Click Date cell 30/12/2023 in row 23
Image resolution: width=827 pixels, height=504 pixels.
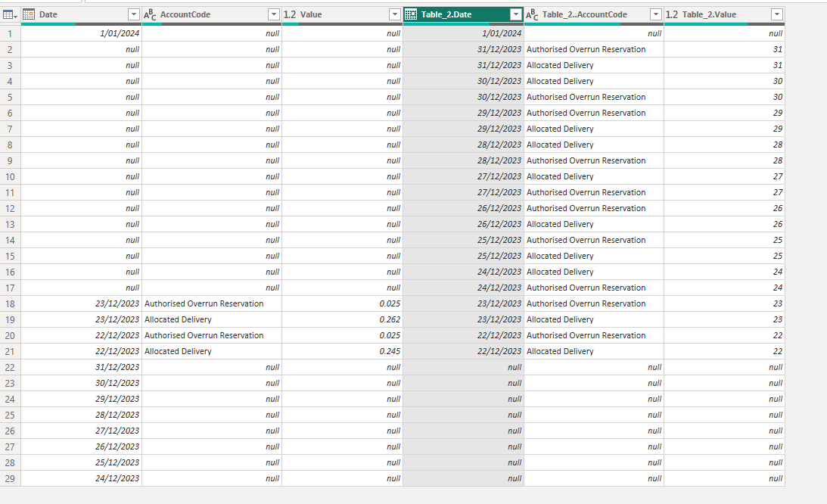click(81, 383)
